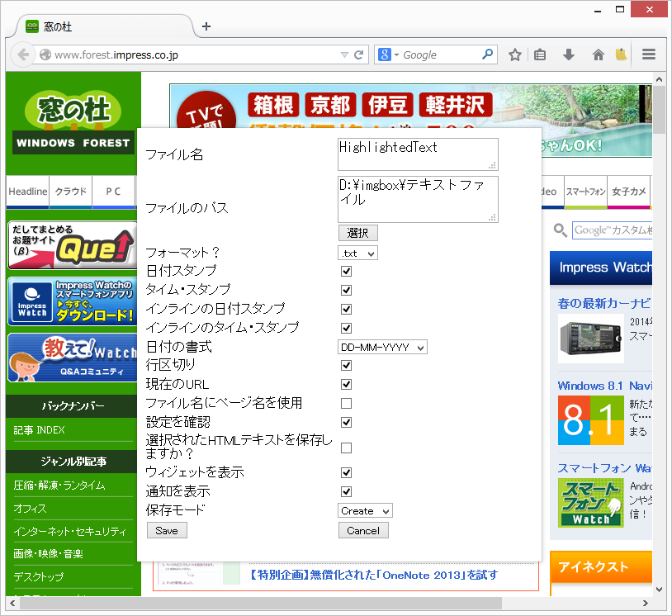This screenshot has height=616, width=672.
Task: Uncheck the 日付スタンプ checkbox
Action: pos(346,272)
